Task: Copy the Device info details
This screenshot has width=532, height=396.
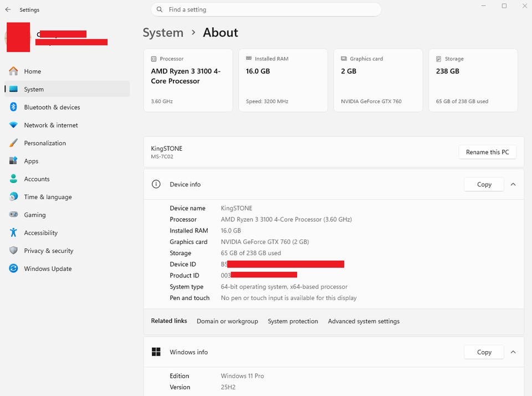Action: pos(484,184)
